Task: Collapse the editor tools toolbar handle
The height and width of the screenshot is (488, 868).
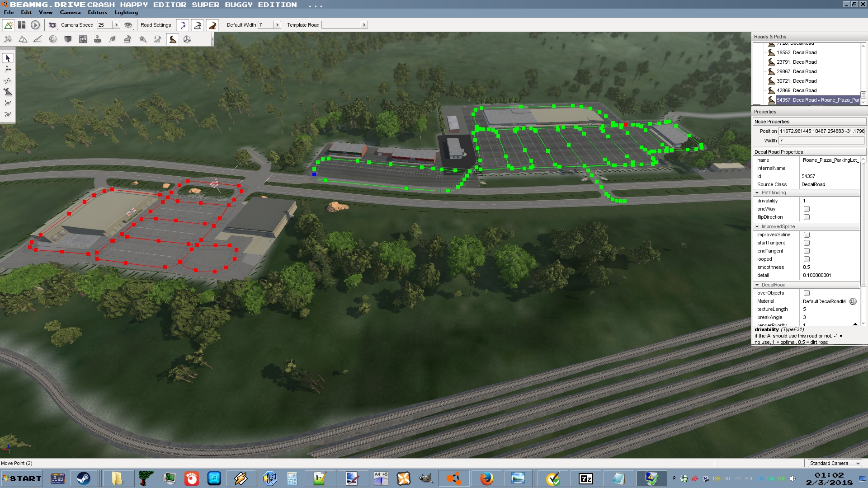Action: (212, 39)
